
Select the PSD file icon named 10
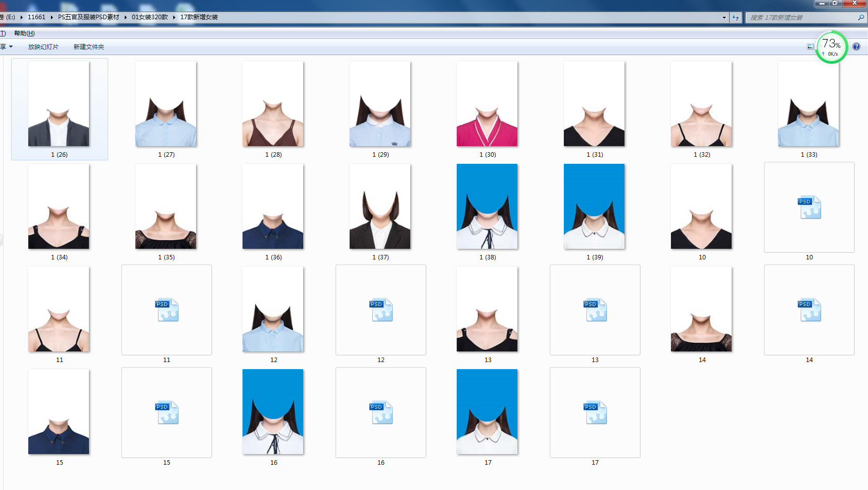(x=809, y=207)
